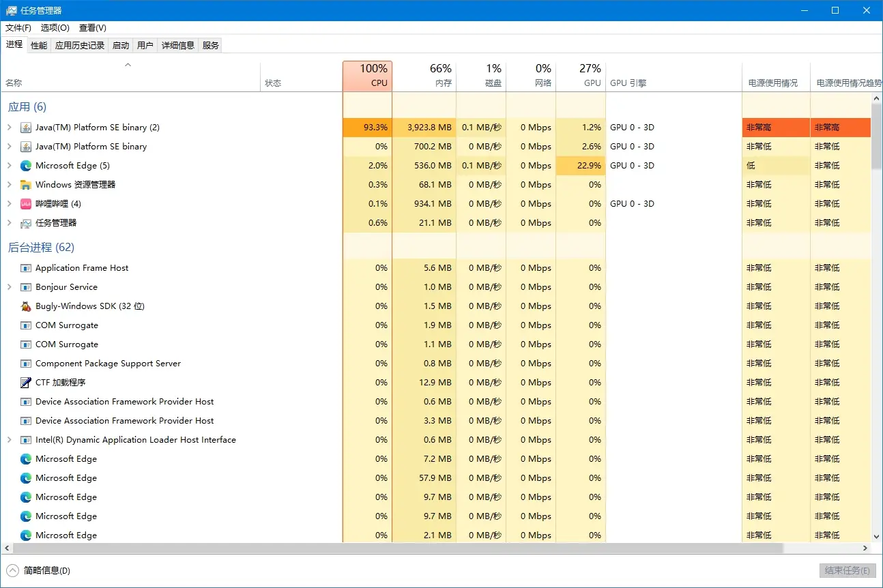Click the Edge icon on the 7.2 MB row
This screenshot has width=883, height=588.
pos(26,459)
